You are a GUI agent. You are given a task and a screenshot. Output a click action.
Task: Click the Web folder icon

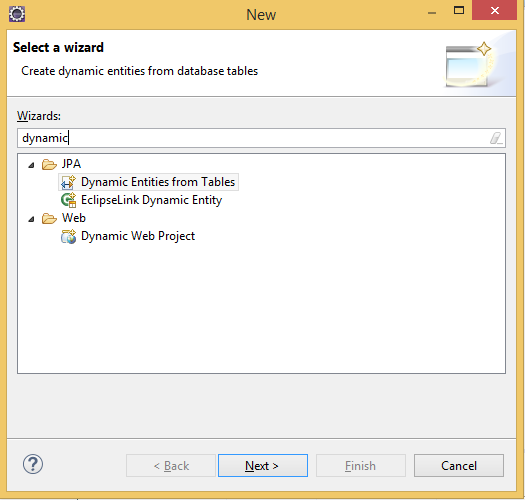click(49, 219)
